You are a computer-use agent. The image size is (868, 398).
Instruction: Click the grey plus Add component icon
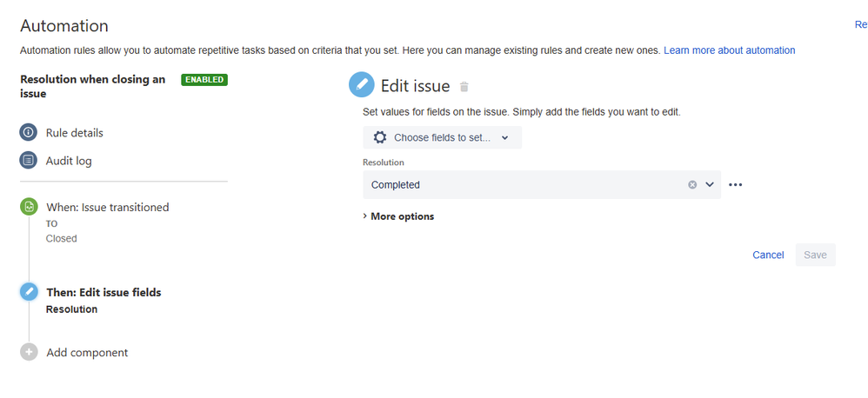pos(29,352)
